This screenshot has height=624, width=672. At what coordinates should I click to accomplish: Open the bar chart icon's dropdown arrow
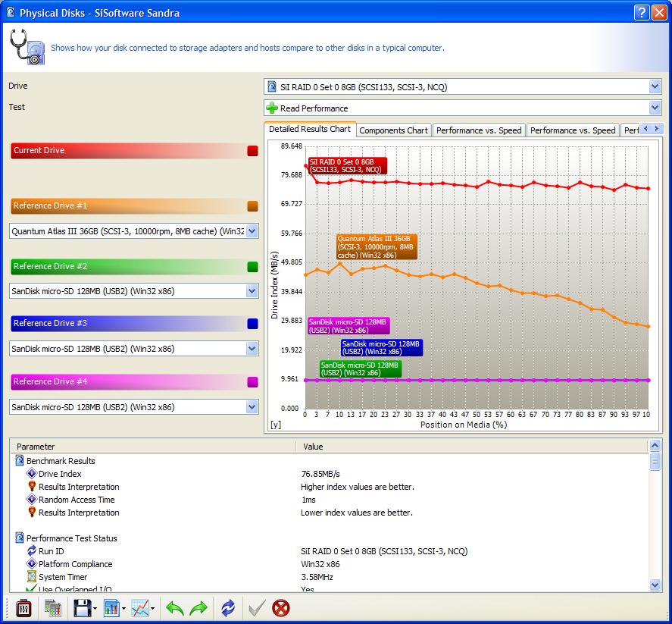(x=123, y=609)
